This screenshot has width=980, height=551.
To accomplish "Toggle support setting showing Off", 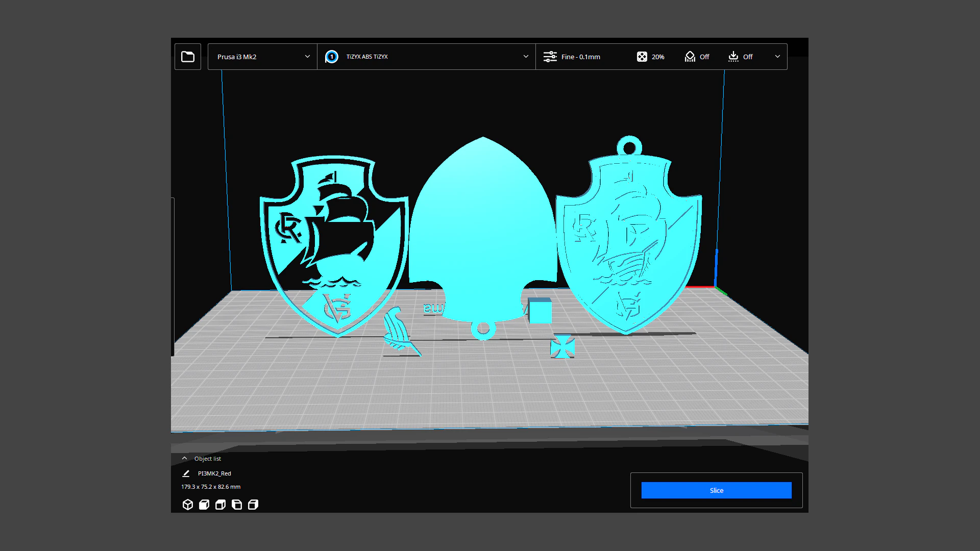I will click(x=697, y=57).
